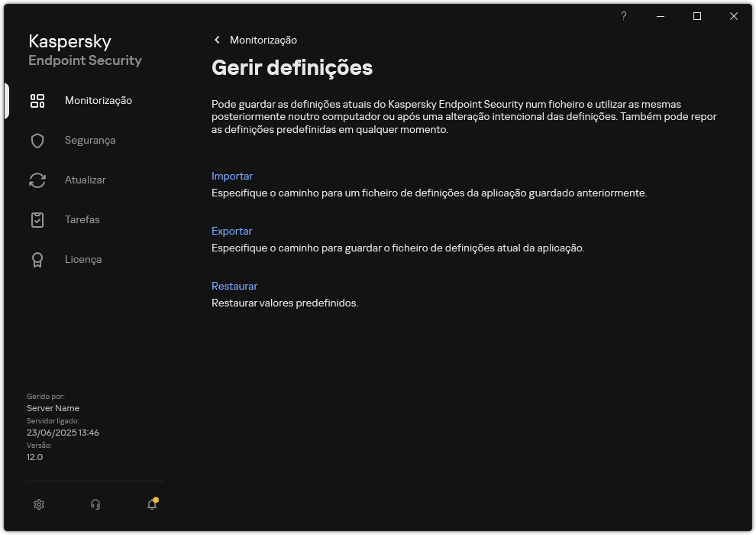Click the Segurança shield icon
The width and height of the screenshot is (756, 535).
coord(37,141)
